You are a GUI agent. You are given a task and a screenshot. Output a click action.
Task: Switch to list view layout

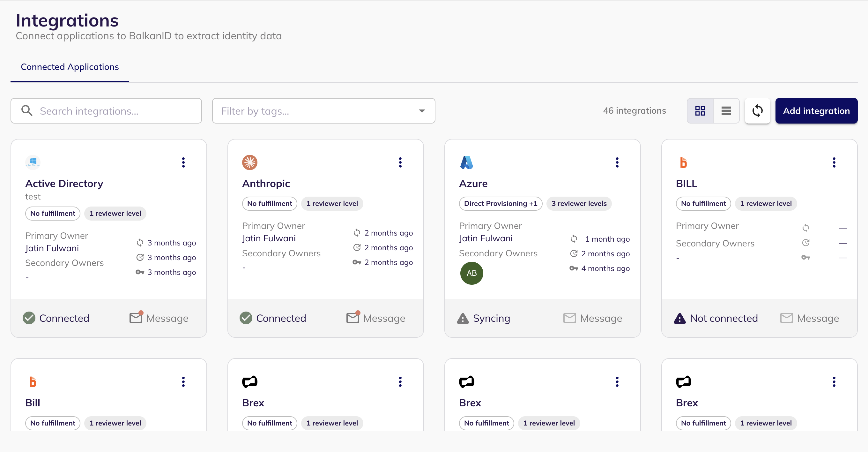726,110
